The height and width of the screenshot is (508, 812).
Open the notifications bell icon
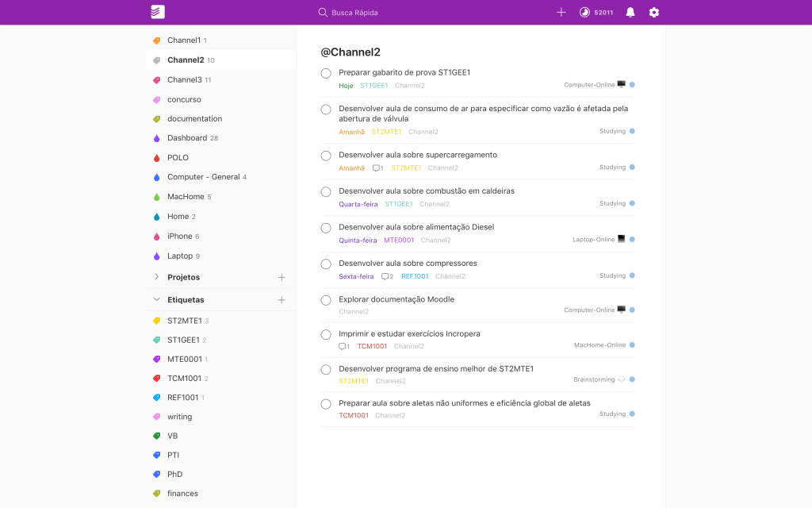coord(630,12)
